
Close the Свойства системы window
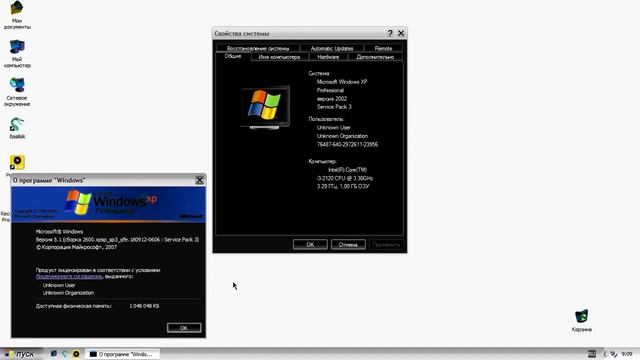click(401, 33)
